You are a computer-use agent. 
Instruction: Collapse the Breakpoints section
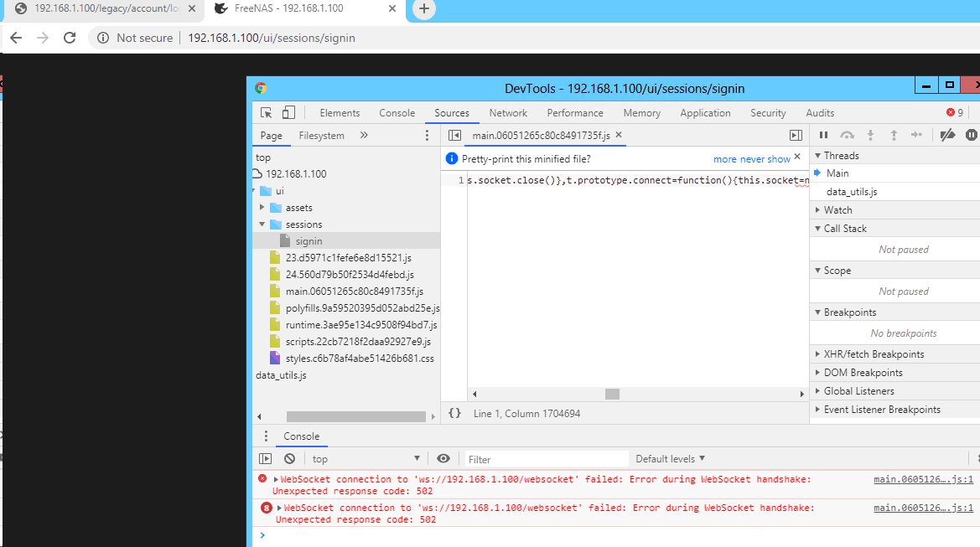[817, 312]
